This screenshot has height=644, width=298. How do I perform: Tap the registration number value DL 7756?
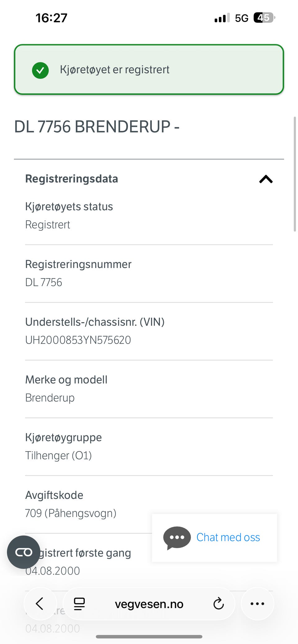click(x=44, y=282)
